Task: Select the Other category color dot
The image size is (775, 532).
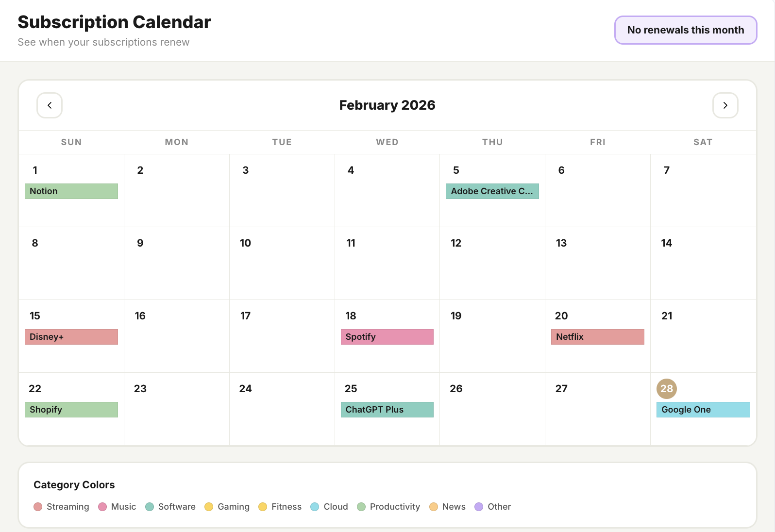Action: tap(479, 507)
